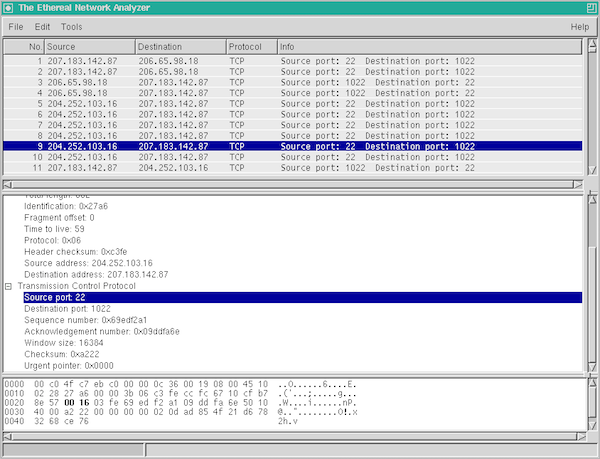The height and width of the screenshot is (459, 600).
Task: Select the Identification: 0x27a6 field
Action: [66, 206]
